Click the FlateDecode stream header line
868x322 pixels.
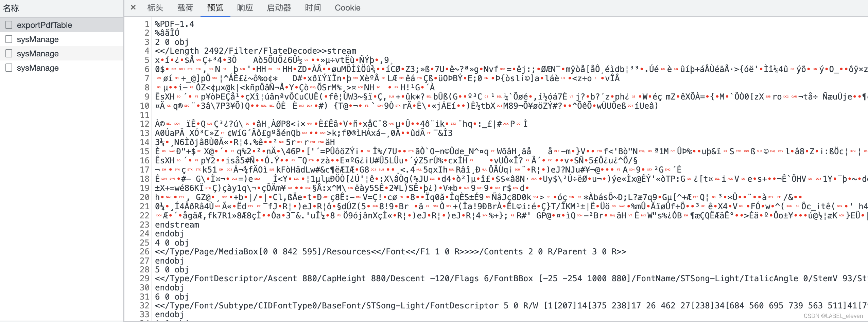pos(256,51)
